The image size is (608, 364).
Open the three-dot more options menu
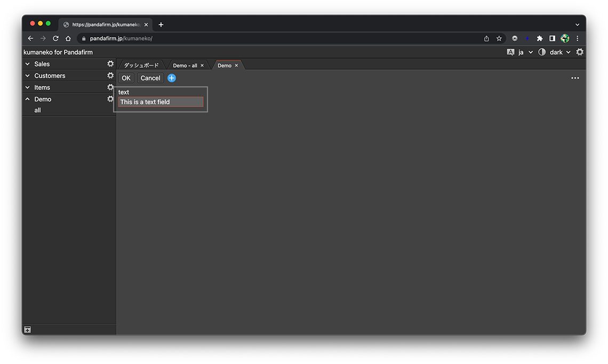[575, 78]
